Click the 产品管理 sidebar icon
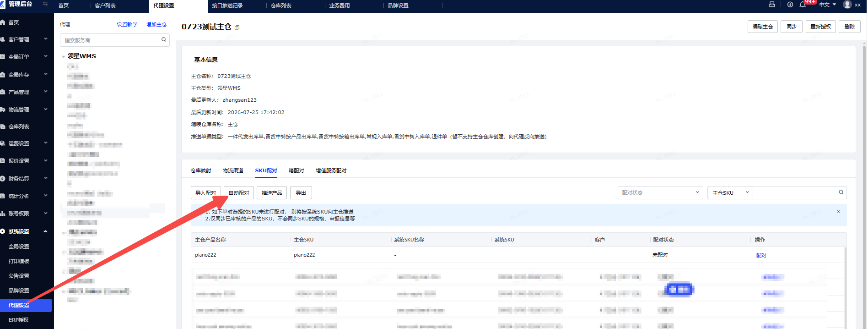Viewport: 868px width, 329px height. click(3, 92)
